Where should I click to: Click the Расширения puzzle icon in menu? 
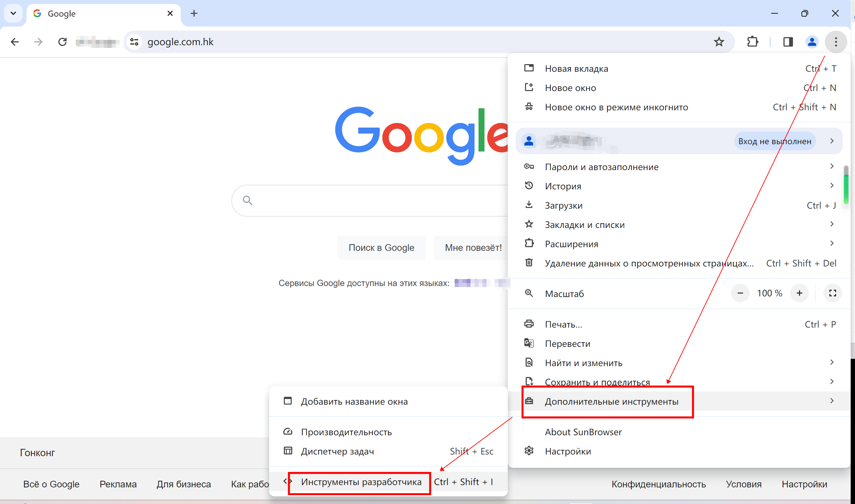529,243
